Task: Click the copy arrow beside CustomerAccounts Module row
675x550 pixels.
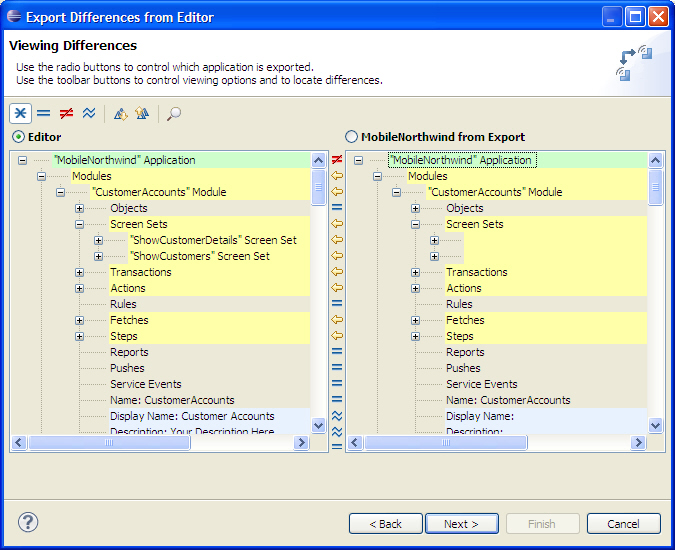Action: click(337, 192)
